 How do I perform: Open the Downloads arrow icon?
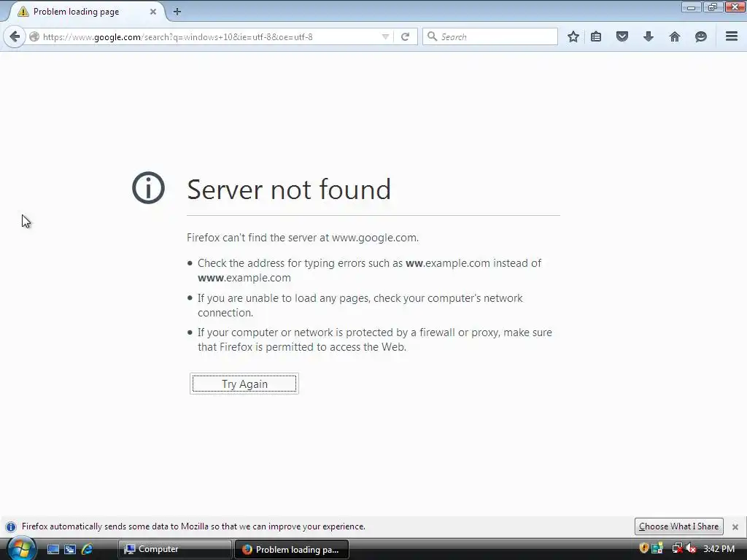coord(649,36)
